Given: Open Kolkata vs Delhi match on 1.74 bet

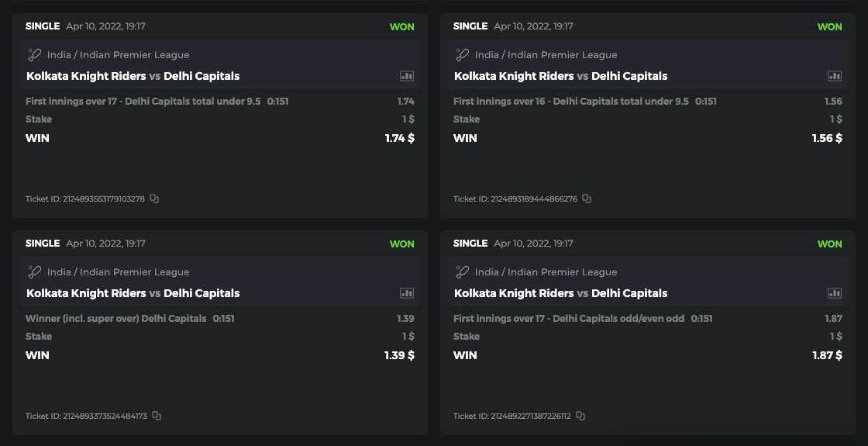Looking at the screenshot, I should pyautogui.click(x=133, y=76).
